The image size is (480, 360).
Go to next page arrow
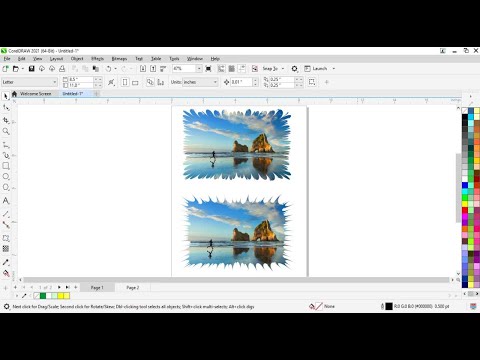[x=59, y=287]
